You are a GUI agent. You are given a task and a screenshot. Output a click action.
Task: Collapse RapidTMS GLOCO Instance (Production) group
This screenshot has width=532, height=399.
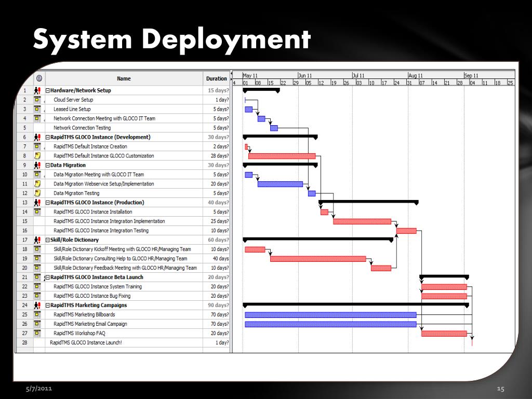[48, 203]
